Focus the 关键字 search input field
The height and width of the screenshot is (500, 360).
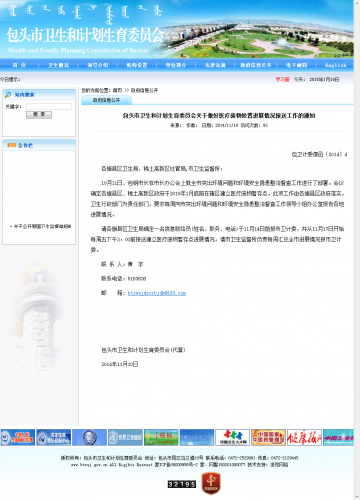coord(49,106)
